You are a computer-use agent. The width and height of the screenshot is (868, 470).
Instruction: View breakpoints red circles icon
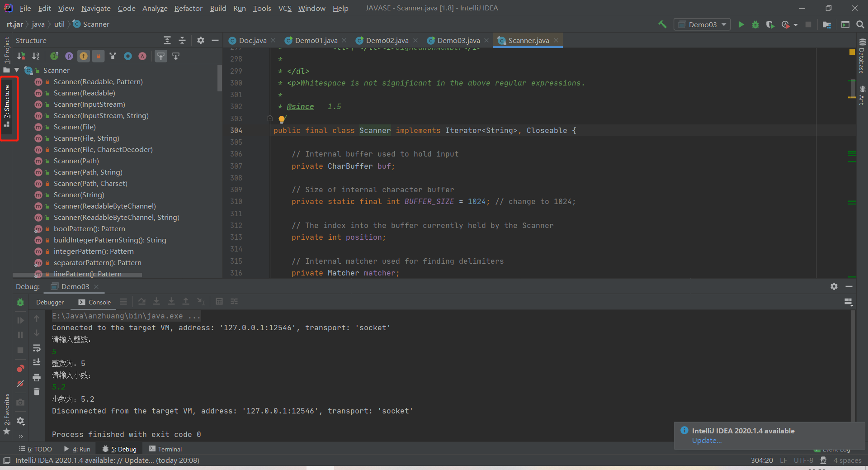tap(20, 368)
